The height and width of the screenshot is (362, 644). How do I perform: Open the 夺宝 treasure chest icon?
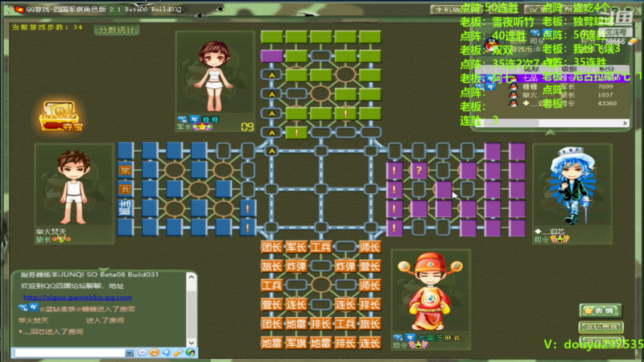[61, 116]
